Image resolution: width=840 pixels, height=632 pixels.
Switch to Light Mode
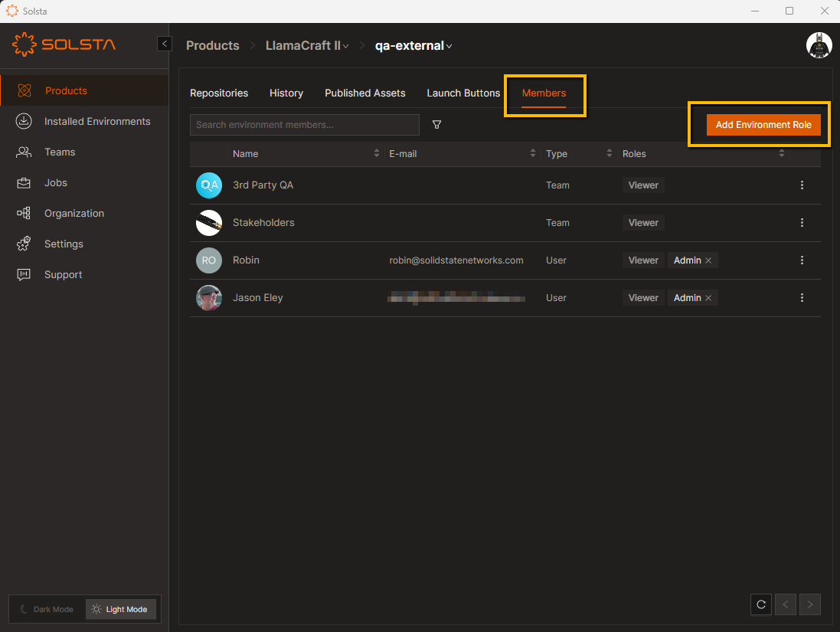pos(120,609)
